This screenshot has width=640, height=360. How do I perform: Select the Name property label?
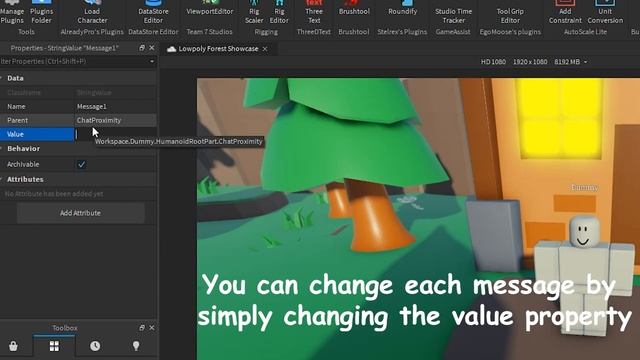[x=16, y=106]
